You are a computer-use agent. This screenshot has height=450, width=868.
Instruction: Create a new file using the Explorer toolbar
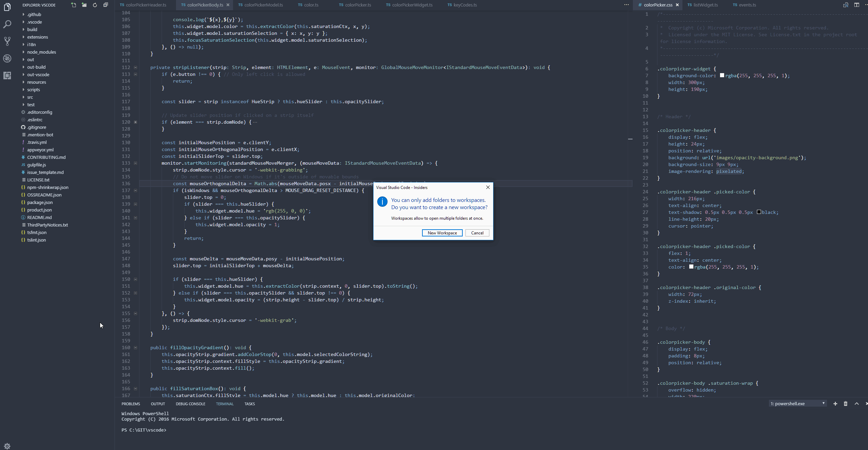pos(73,5)
